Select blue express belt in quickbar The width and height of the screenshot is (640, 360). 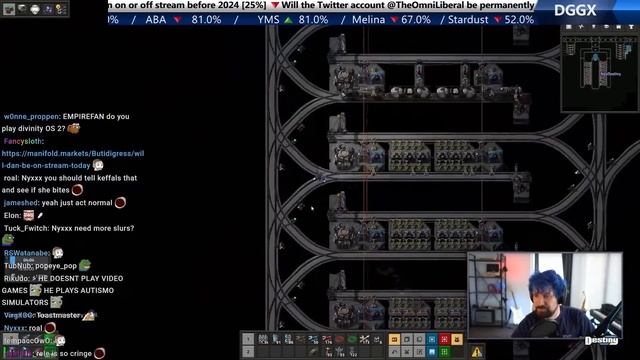coord(313,339)
